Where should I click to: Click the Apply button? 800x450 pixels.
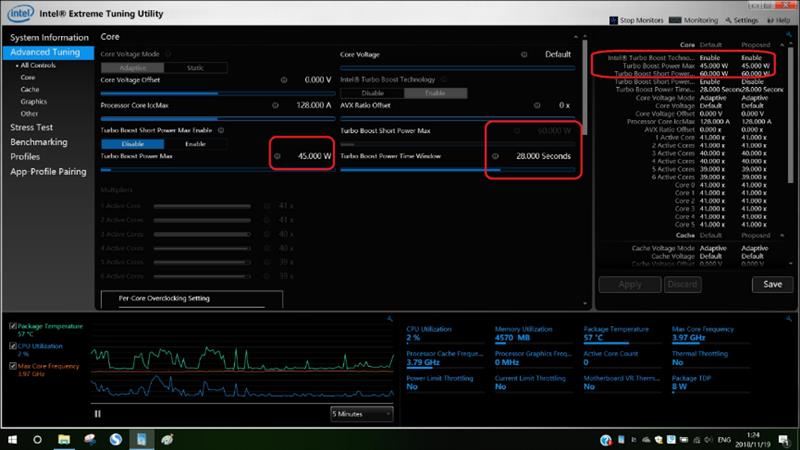630,284
